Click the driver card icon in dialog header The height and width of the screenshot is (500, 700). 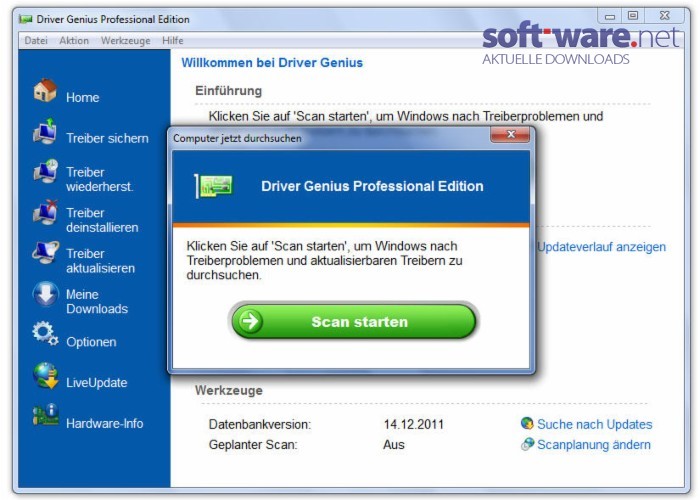tap(214, 186)
